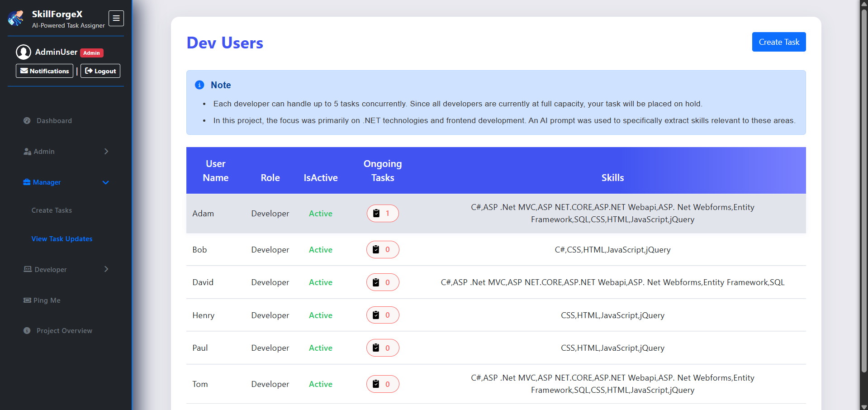
Task: Collapse the Manager section chevron
Action: (106, 182)
